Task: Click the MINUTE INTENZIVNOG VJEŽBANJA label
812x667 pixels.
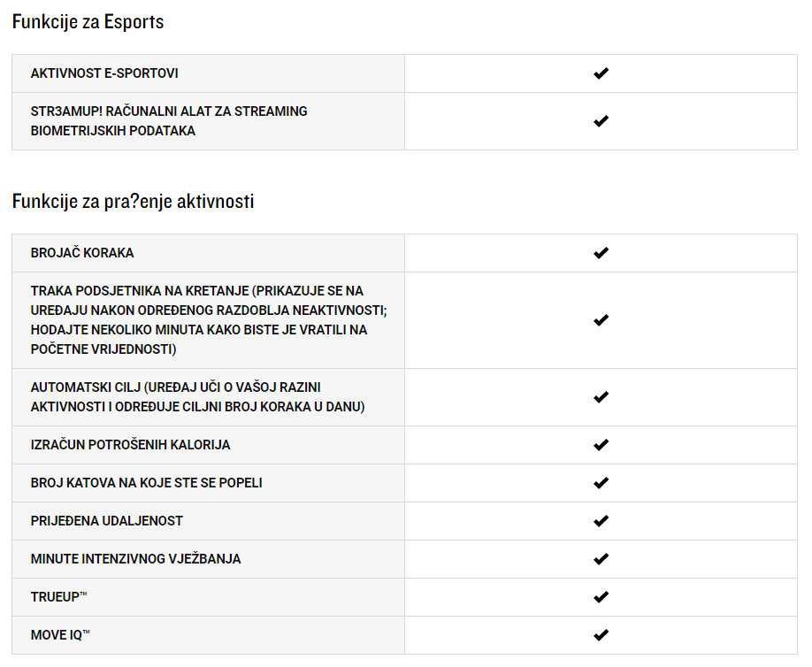Action: point(135,559)
